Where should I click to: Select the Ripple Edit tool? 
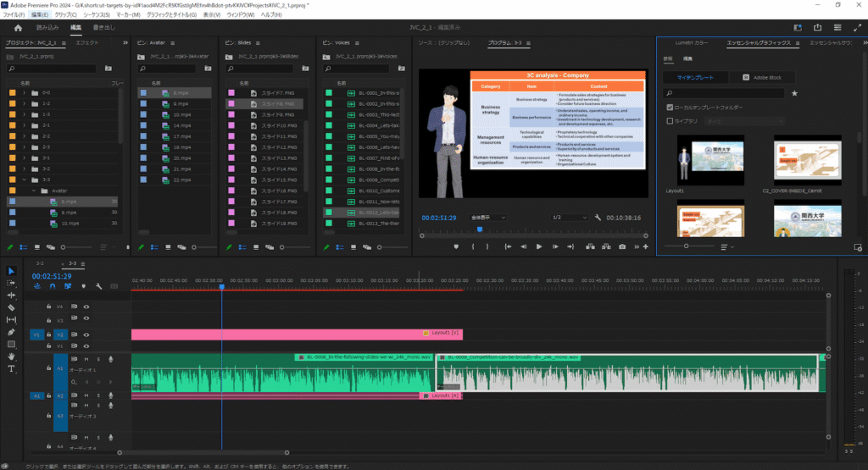pyautogui.click(x=11, y=296)
